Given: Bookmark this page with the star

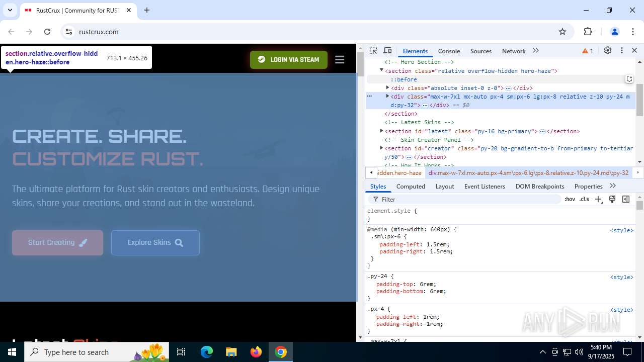Looking at the screenshot, I should pyautogui.click(x=562, y=32).
